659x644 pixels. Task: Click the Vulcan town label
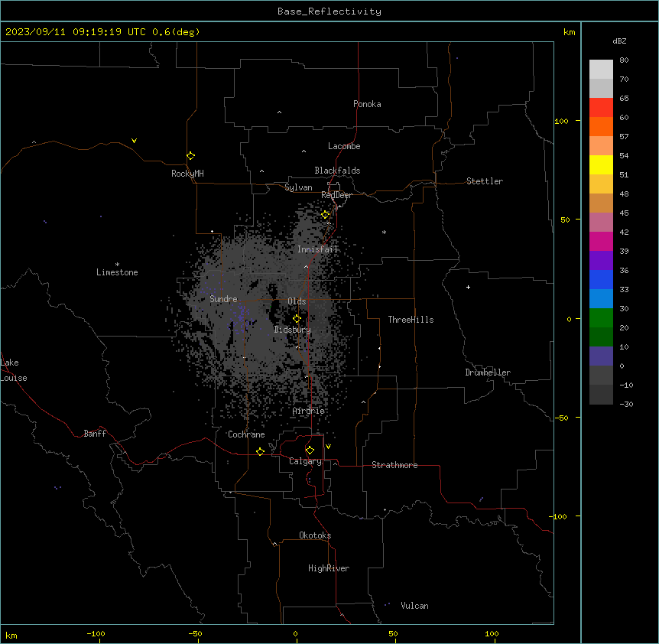pyautogui.click(x=414, y=606)
